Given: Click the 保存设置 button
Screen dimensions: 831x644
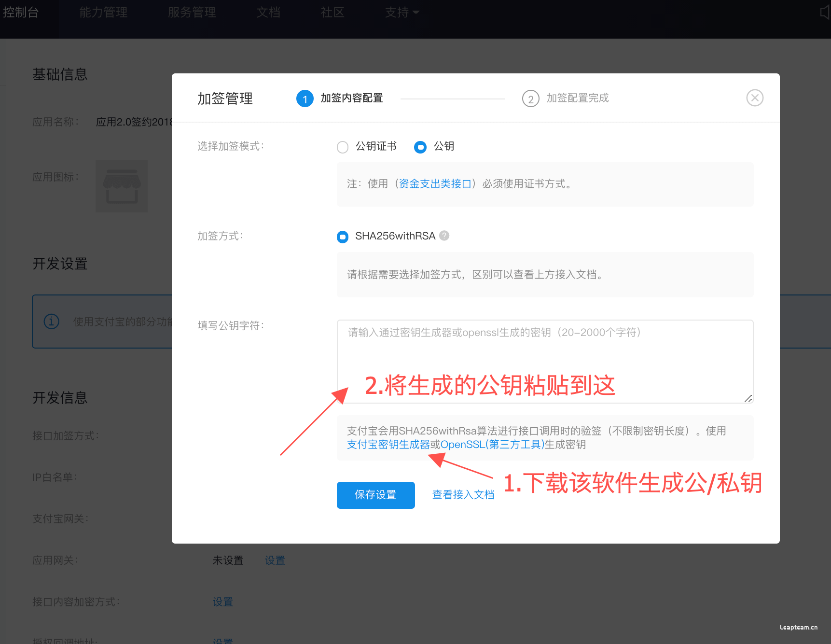Looking at the screenshot, I should [x=375, y=495].
